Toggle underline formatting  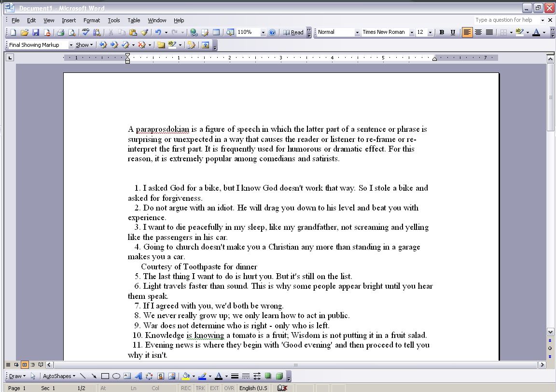point(452,32)
